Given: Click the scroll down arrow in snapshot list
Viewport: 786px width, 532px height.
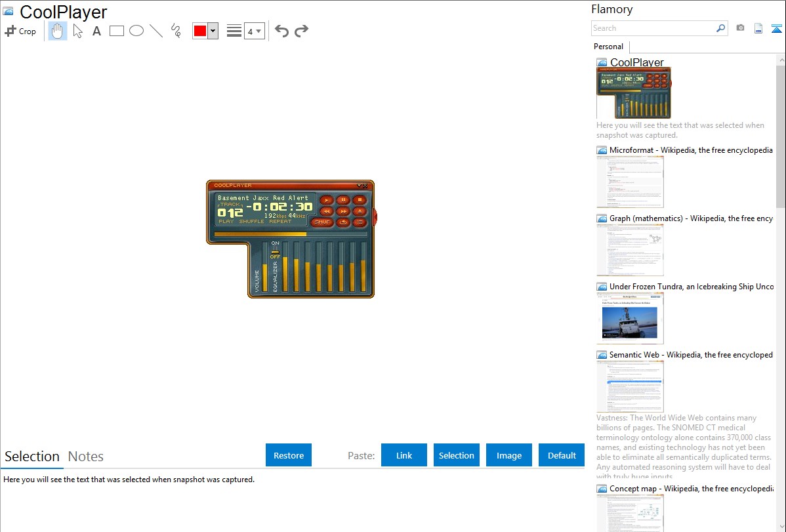Looking at the screenshot, I should pos(781,527).
